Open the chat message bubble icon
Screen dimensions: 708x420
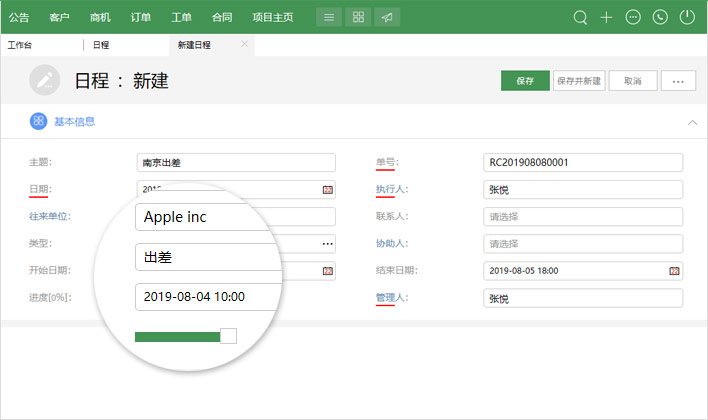[633, 17]
